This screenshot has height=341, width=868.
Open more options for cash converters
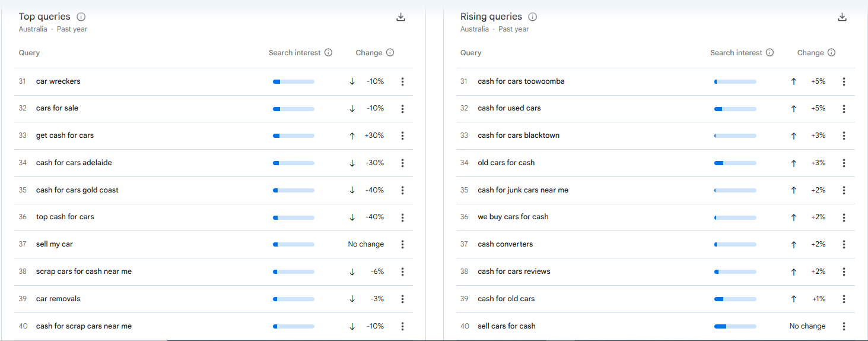[x=844, y=244]
